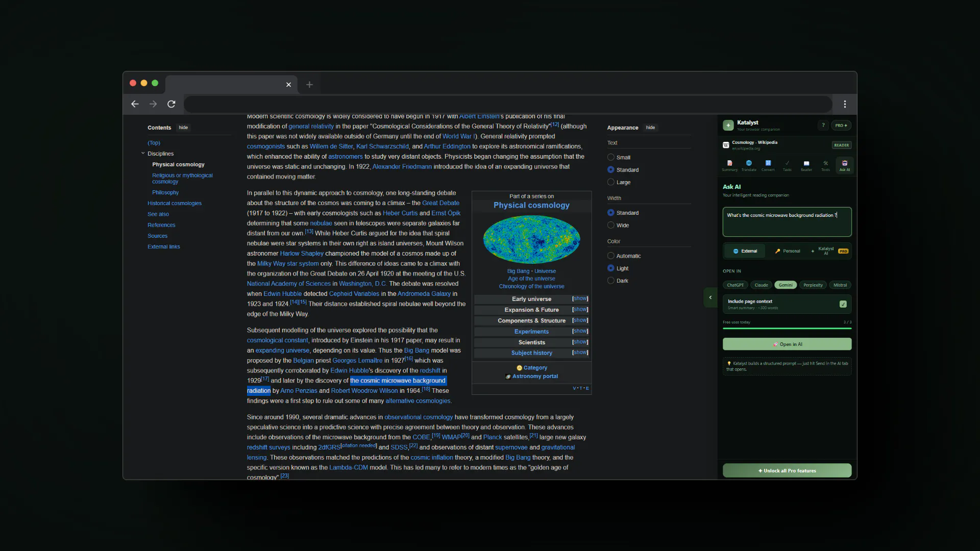Toggle the Include page context checkbox
980x551 pixels.
(843, 304)
